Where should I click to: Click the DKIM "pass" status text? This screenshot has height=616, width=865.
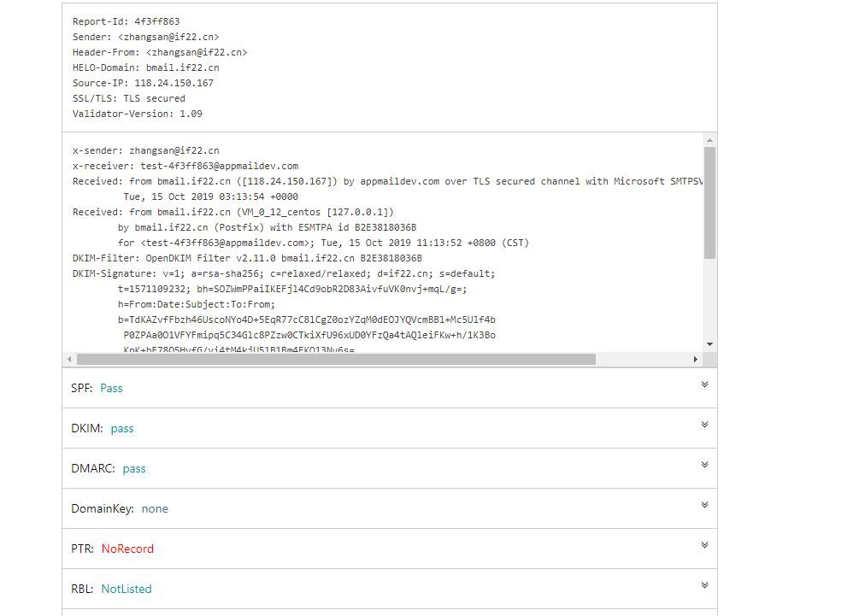pyautogui.click(x=122, y=428)
